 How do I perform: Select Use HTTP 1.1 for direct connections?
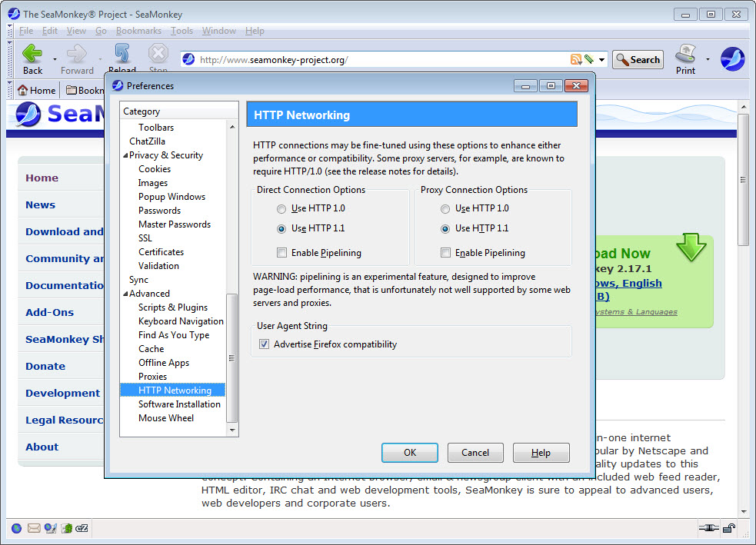coord(281,228)
